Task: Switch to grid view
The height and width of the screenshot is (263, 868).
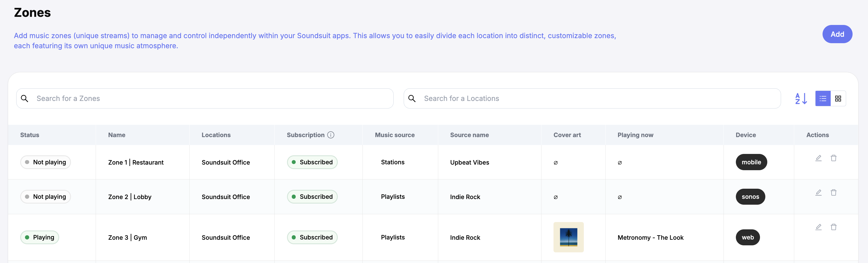Action: pos(838,98)
